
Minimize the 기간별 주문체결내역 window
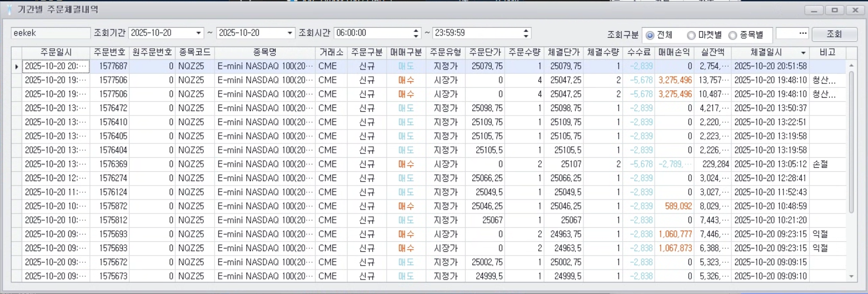[x=815, y=10]
